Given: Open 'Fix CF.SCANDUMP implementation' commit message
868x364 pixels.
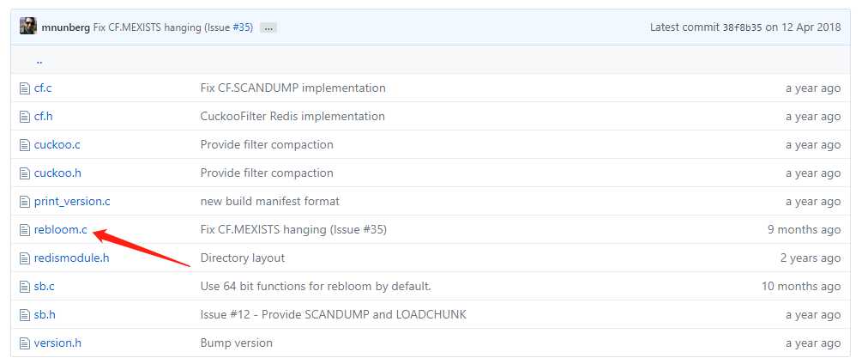Looking at the screenshot, I should 292,88.
